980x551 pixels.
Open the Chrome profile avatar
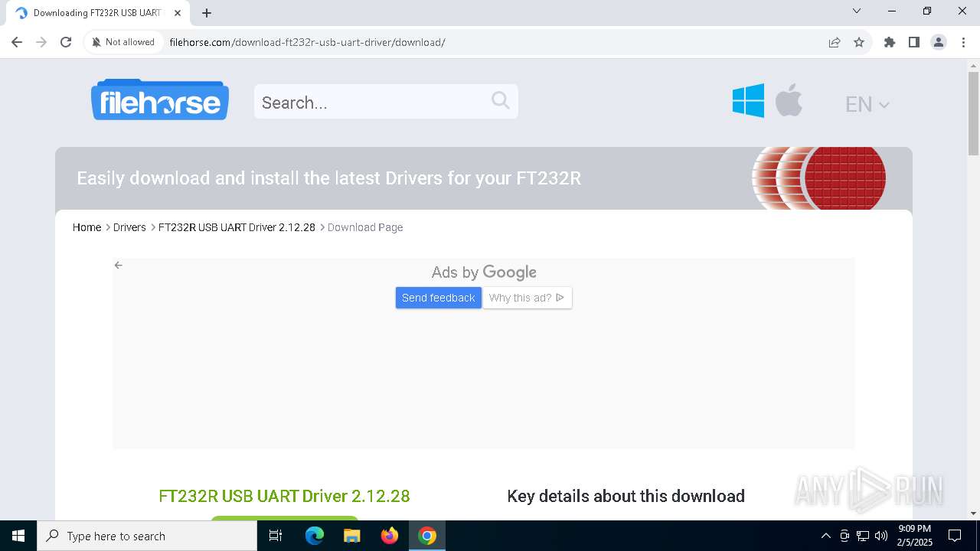click(939, 42)
